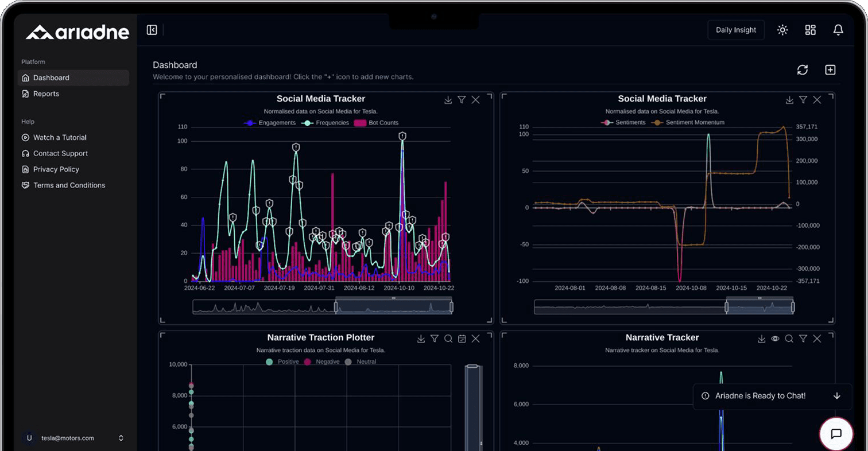The height and width of the screenshot is (451, 868).
Task: Toggle the Negative legend item
Action: click(x=321, y=361)
